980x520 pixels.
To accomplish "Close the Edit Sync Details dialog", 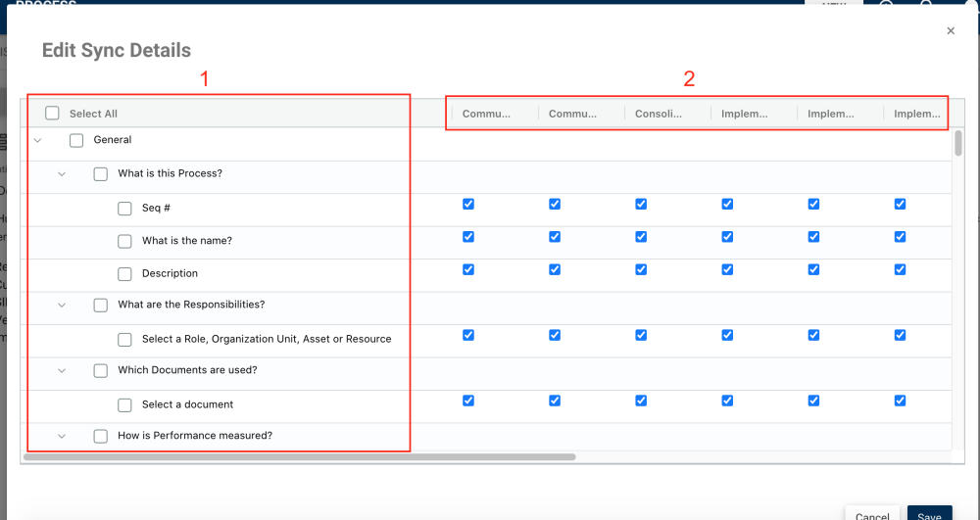I will pos(950,31).
